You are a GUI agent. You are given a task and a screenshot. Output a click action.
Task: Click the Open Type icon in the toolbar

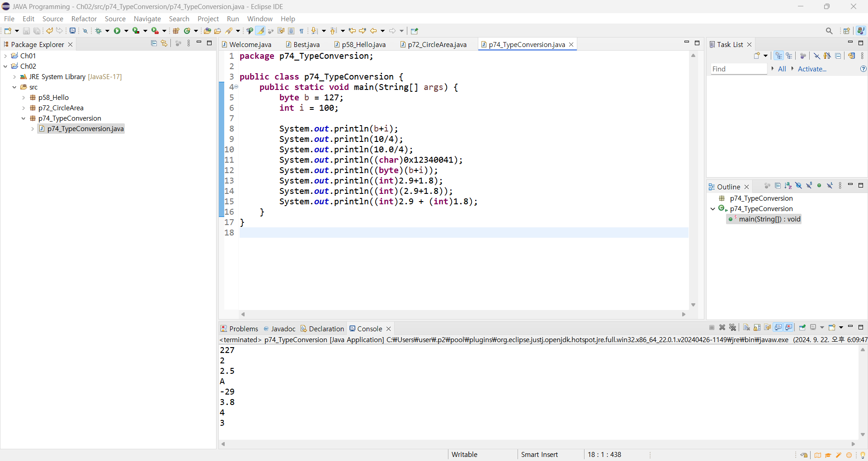point(207,31)
